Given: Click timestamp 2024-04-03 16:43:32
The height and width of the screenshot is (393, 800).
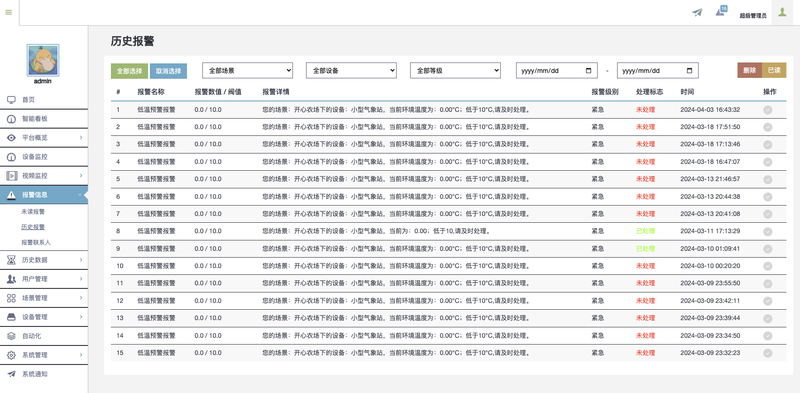Looking at the screenshot, I should coord(710,110).
